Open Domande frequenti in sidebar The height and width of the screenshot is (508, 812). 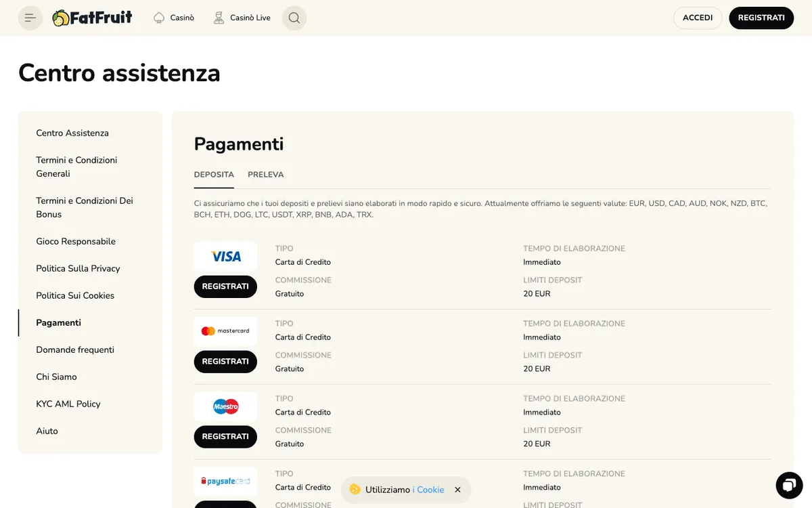pos(75,350)
